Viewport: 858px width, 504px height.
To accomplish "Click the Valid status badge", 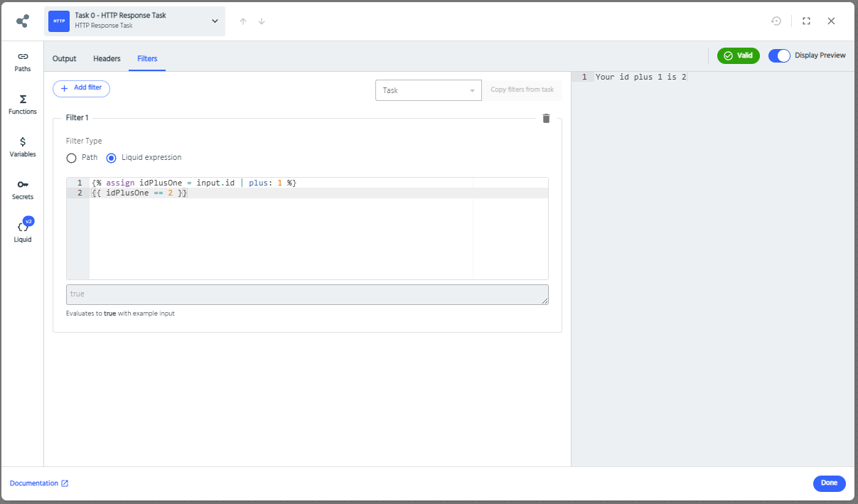I will pyautogui.click(x=738, y=55).
